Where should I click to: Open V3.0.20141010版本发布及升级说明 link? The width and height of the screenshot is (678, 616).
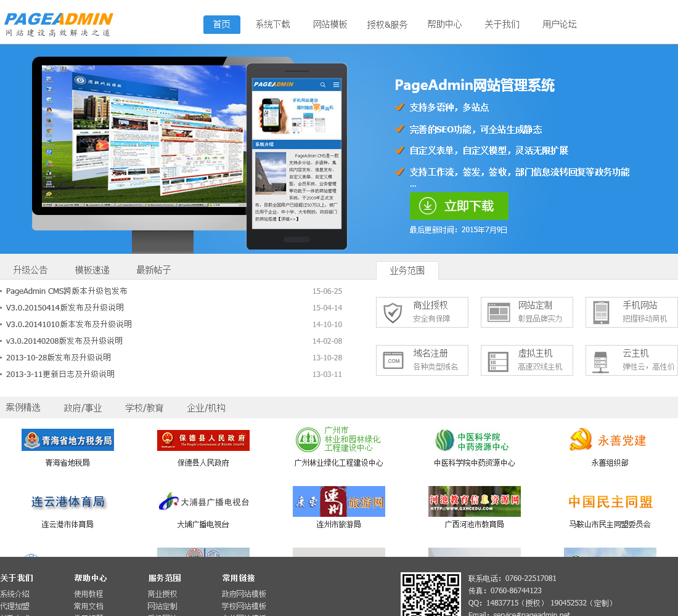click(x=69, y=324)
